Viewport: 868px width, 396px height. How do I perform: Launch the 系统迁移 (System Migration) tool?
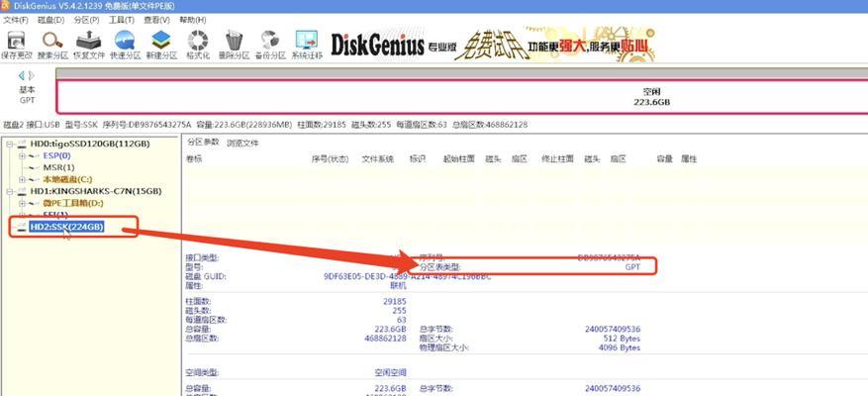[x=307, y=46]
